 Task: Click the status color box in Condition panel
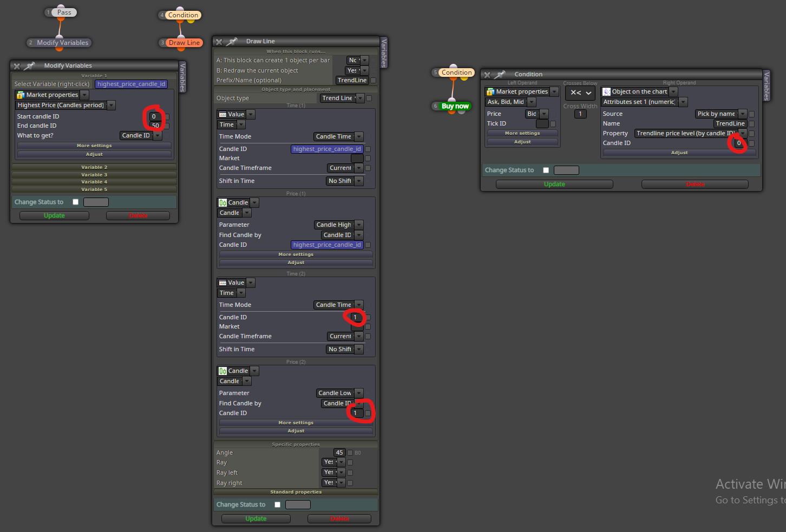pyautogui.click(x=566, y=170)
